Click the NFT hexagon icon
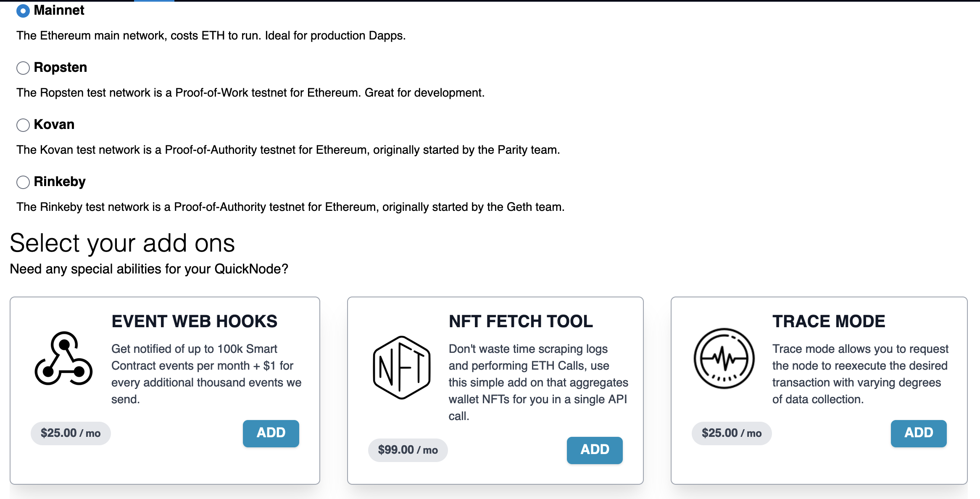Screen dimensions: 980x499 (402, 368)
